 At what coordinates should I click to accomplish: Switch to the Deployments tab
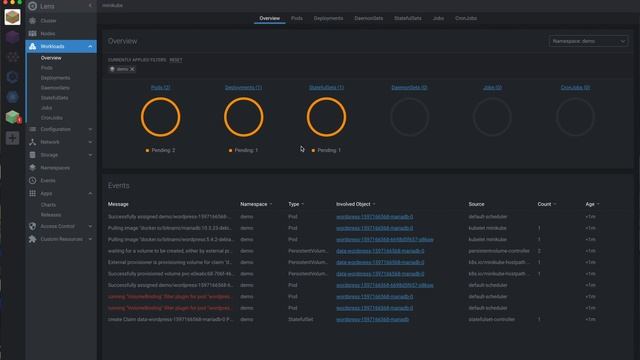[328, 18]
